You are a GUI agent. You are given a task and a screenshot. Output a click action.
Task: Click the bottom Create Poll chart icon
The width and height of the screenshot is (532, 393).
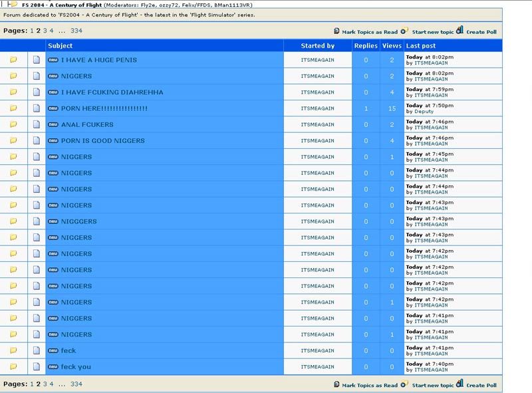coord(460,384)
